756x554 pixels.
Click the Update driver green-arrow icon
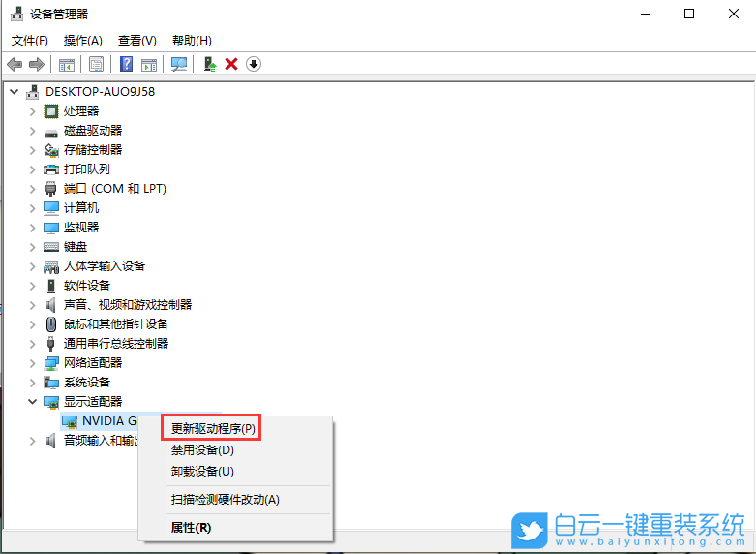[x=210, y=64]
